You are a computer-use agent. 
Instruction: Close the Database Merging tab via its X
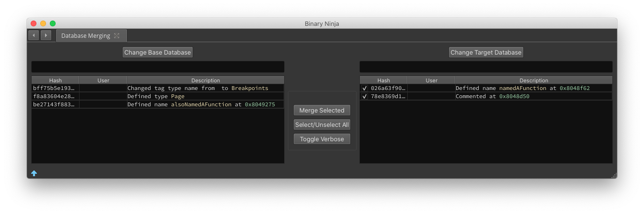[x=116, y=36]
